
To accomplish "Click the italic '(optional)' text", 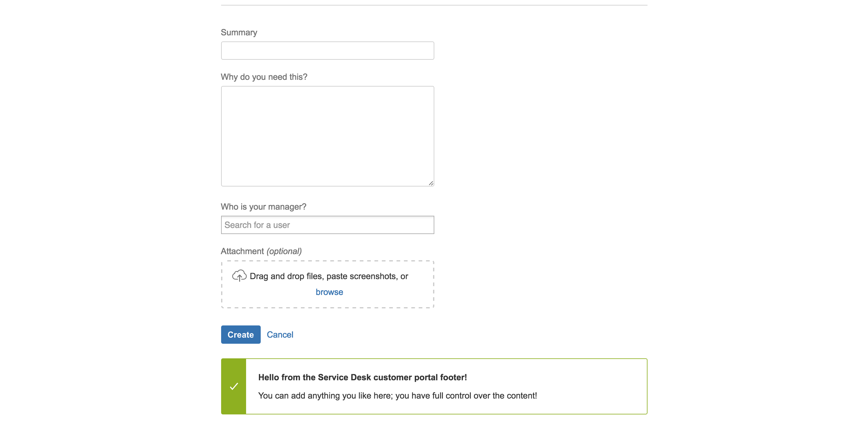I will pos(284,251).
